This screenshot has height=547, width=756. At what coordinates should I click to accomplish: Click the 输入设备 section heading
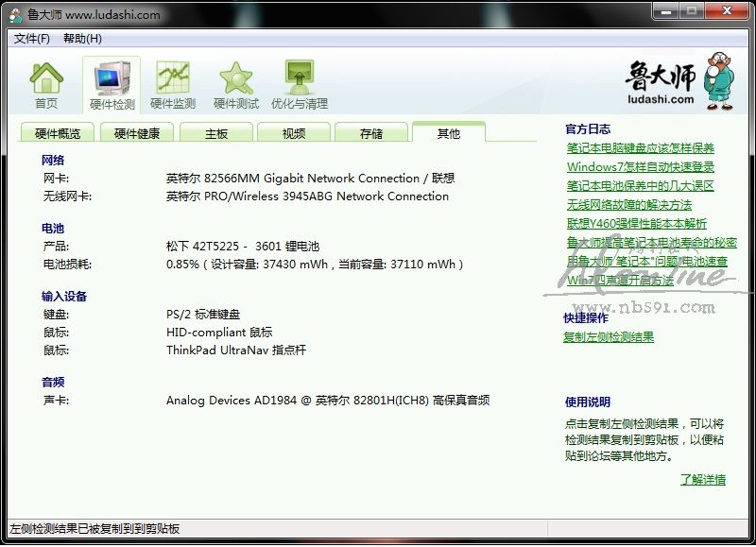pos(64,296)
